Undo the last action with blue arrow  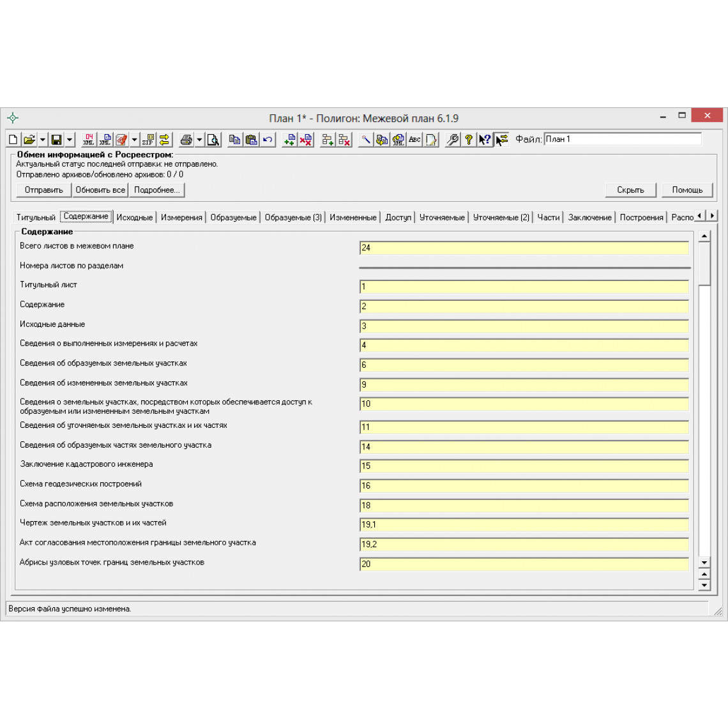pyautogui.click(x=268, y=139)
